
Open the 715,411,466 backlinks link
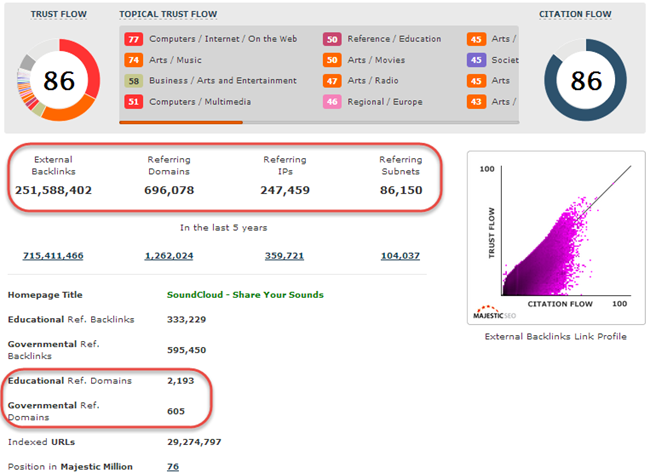pyautogui.click(x=53, y=256)
